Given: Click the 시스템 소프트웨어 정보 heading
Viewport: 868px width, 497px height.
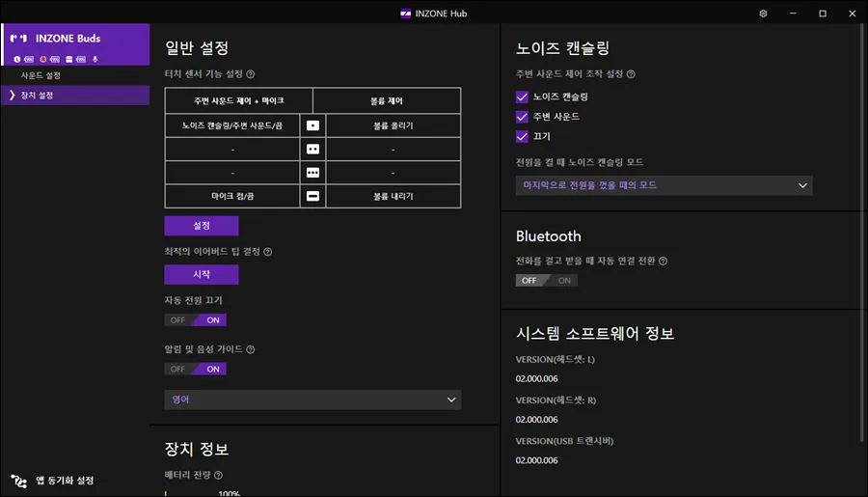Looking at the screenshot, I should coord(595,334).
